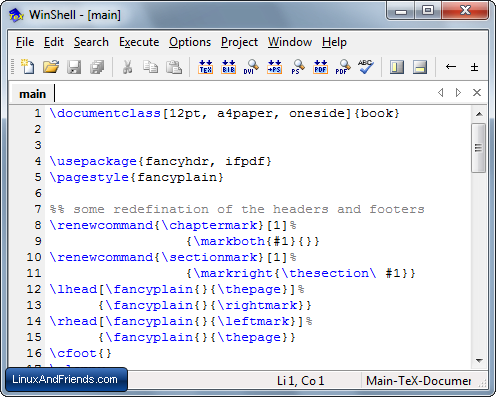Viewport: 496px width, 397px height.
Task: Open the Project menu
Action: (x=239, y=42)
